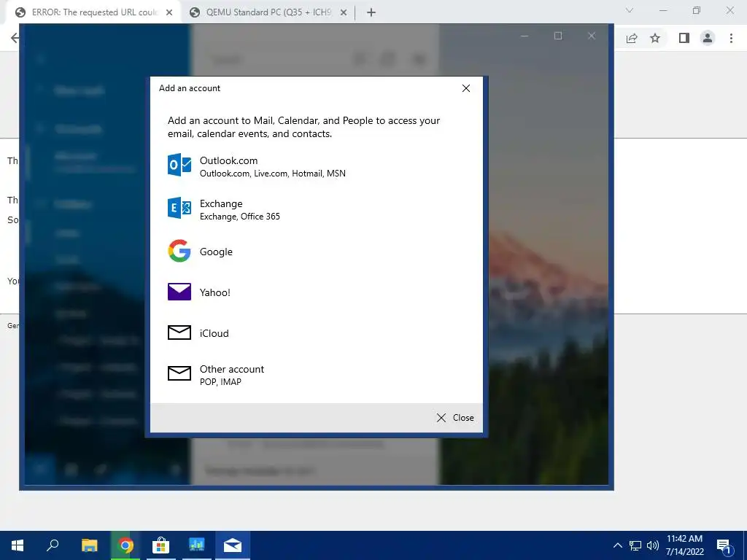Minimize the Mail app window

coord(525,36)
